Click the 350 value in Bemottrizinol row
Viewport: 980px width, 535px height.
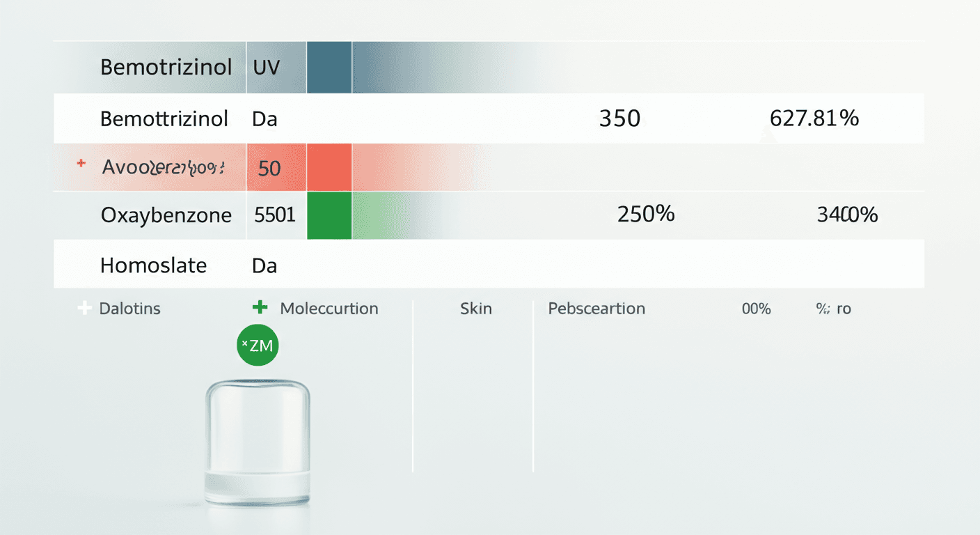pyautogui.click(x=619, y=118)
